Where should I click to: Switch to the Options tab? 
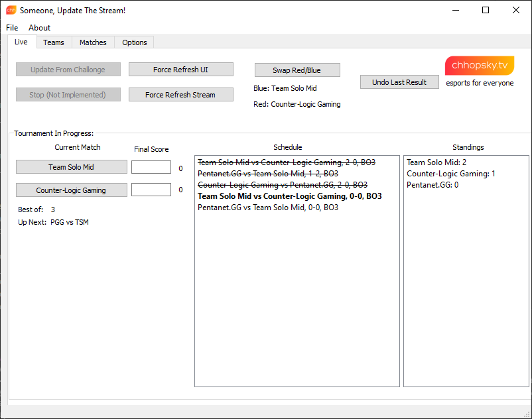click(x=135, y=42)
